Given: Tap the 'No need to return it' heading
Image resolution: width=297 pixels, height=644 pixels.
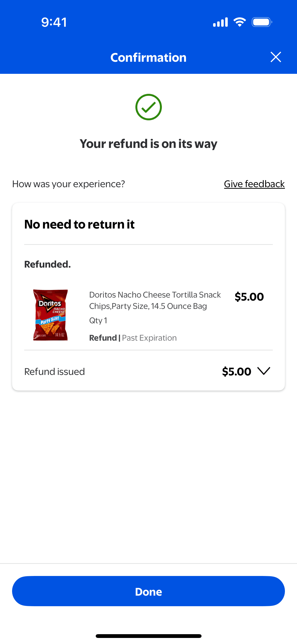Looking at the screenshot, I should pos(79,224).
